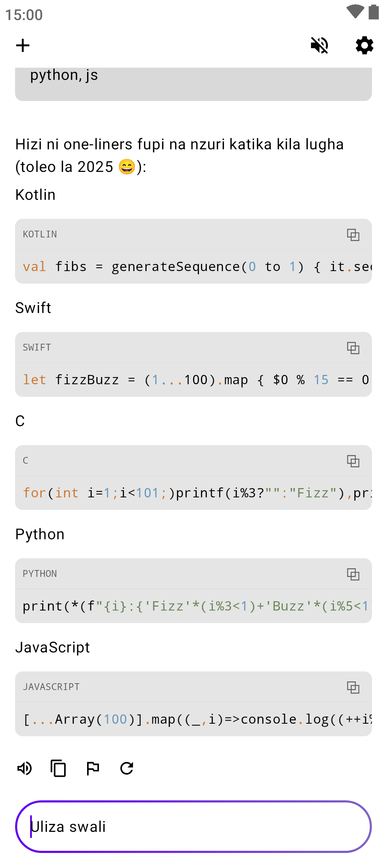Image resolution: width=387 pixels, height=868 pixels.
Task: Copy the entire response message
Action: 58,768
